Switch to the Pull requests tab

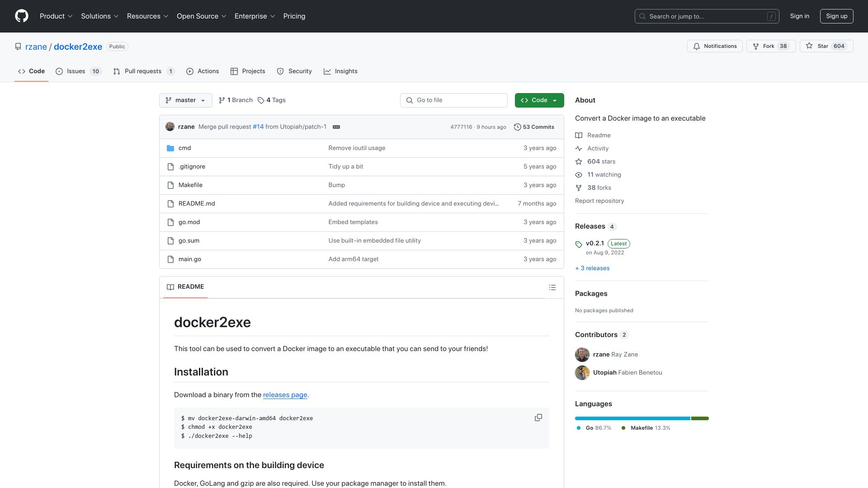point(144,71)
